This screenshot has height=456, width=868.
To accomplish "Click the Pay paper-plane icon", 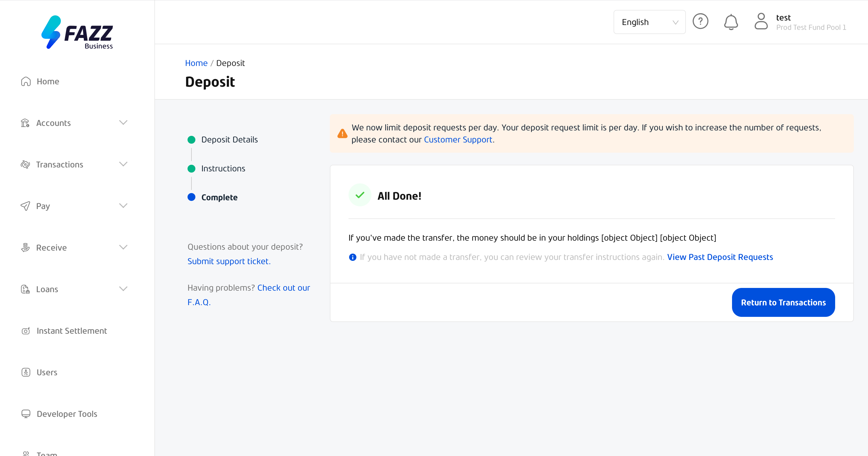I will [x=25, y=206].
